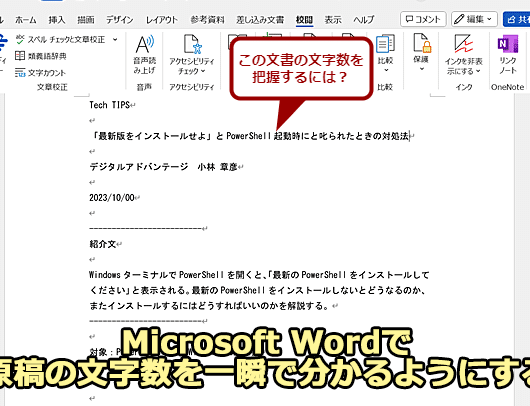Switch to the 表示 tab
Image resolution: width=530 pixels, height=406 pixels.
click(x=333, y=20)
